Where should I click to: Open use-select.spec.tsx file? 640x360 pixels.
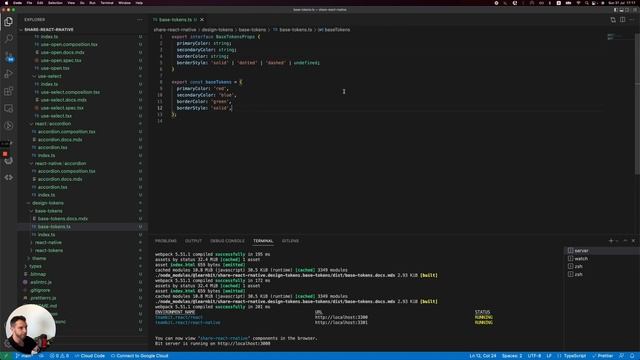pos(82,108)
